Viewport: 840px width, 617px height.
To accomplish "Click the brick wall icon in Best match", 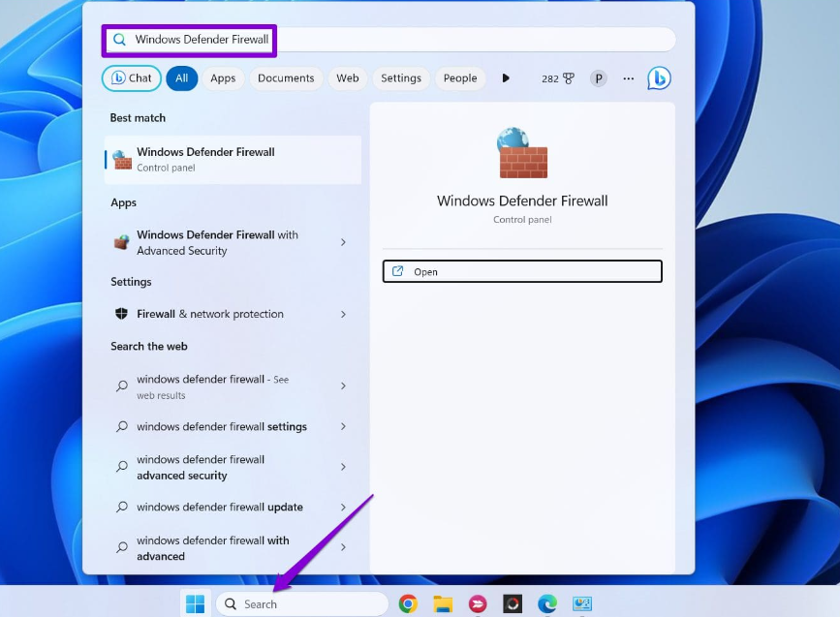I will click(122, 160).
